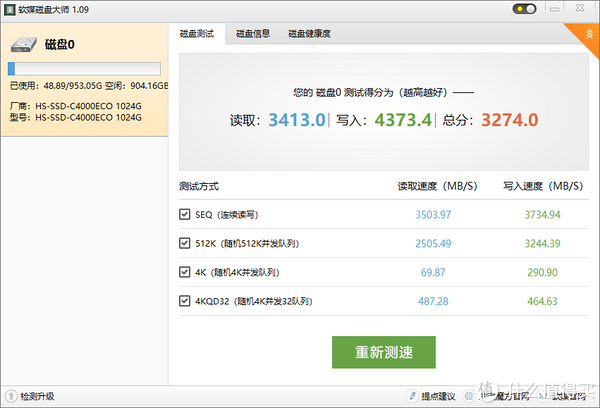Click the 型号 HS-SSD-C4000ECO line
This screenshot has height=408, width=600.
point(76,118)
